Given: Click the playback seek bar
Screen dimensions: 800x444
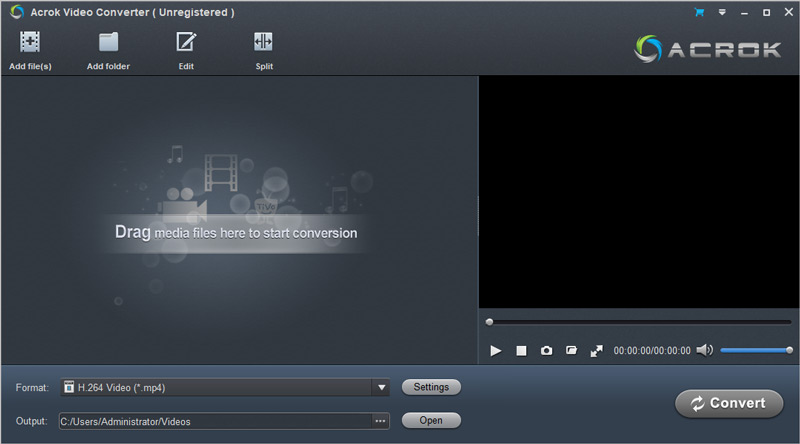Looking at the screenshot, I should click(640, 322).
